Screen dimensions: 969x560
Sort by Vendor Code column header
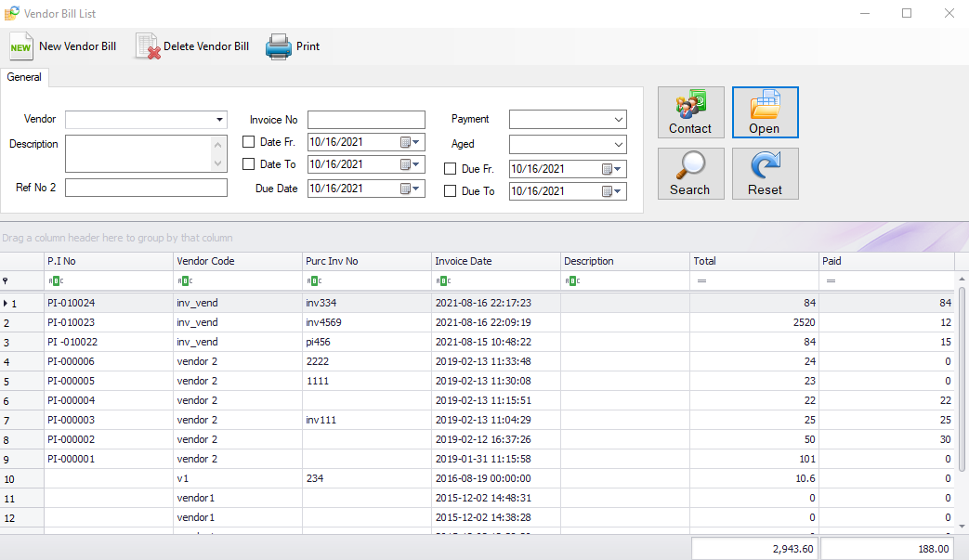(x=238, y=261)
